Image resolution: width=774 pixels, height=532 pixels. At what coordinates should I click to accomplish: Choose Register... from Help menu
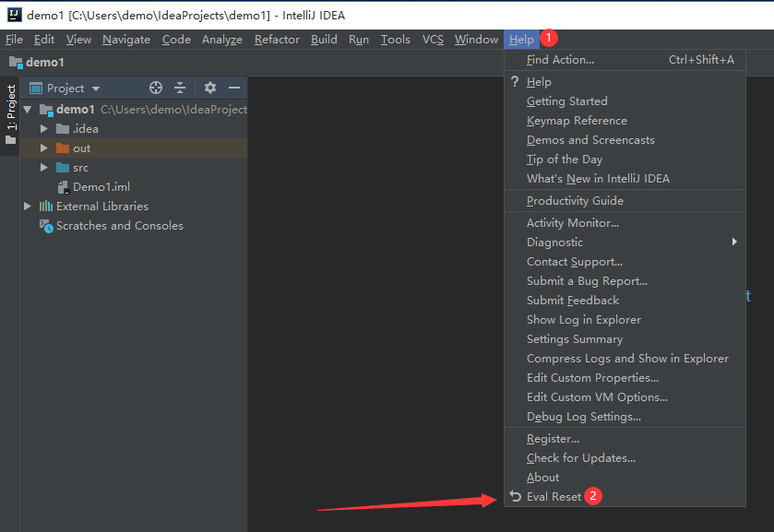pos(625,438)
